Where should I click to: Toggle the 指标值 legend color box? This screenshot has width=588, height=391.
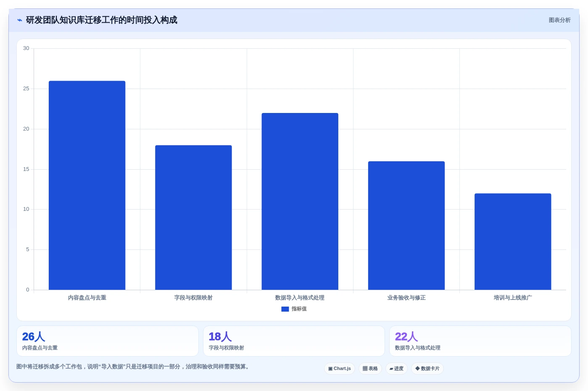tap(285, 309)
